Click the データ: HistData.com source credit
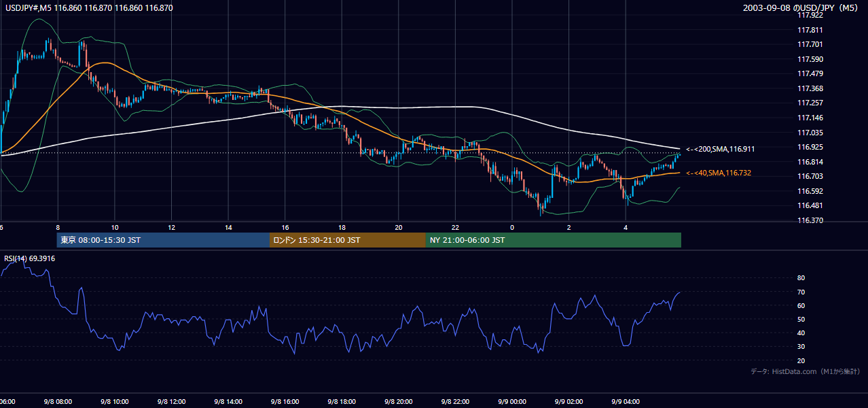This screenshot has height=408, width=868. point(805,371)
